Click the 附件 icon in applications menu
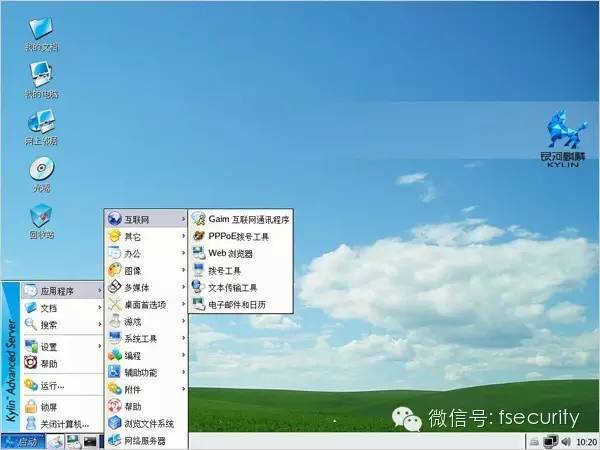 [x=114, y=389]
